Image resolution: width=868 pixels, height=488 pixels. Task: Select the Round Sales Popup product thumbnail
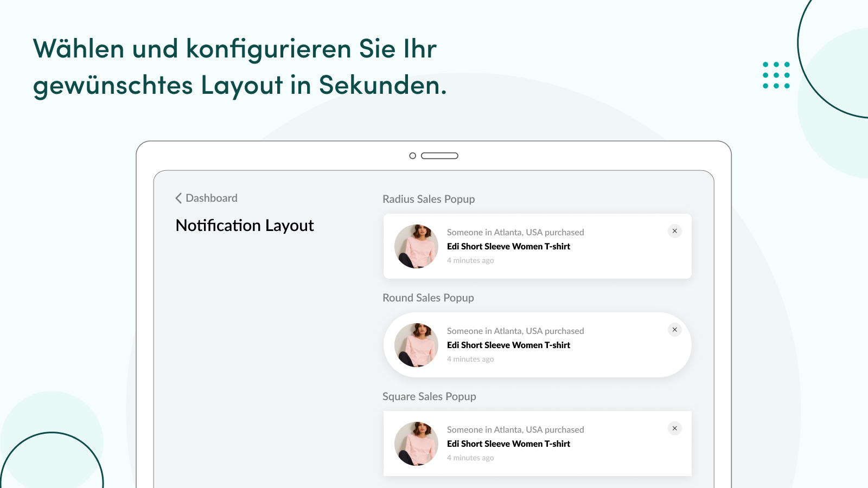pyautogui.click(x=416, y=345)
